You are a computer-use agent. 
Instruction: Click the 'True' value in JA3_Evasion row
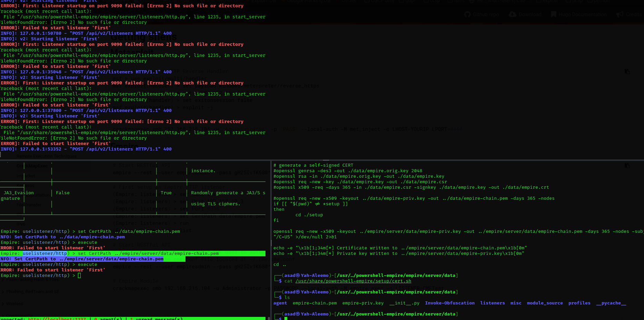166,193
